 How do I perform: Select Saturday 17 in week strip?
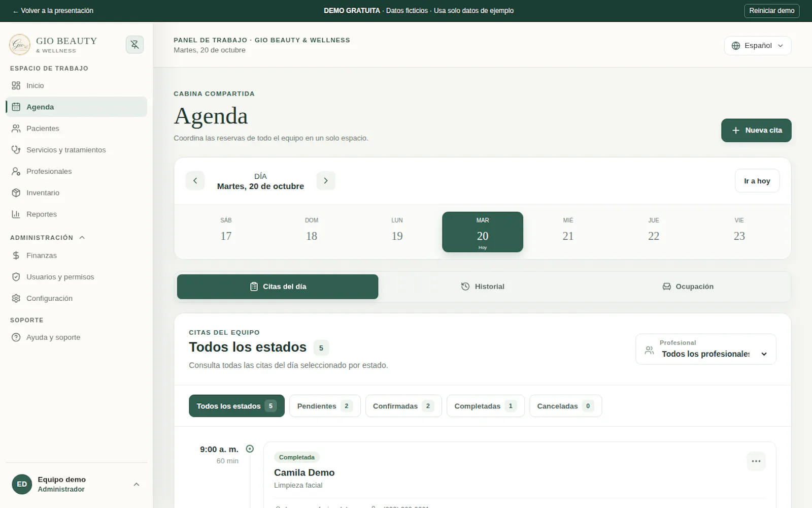[x=226, y=232]
